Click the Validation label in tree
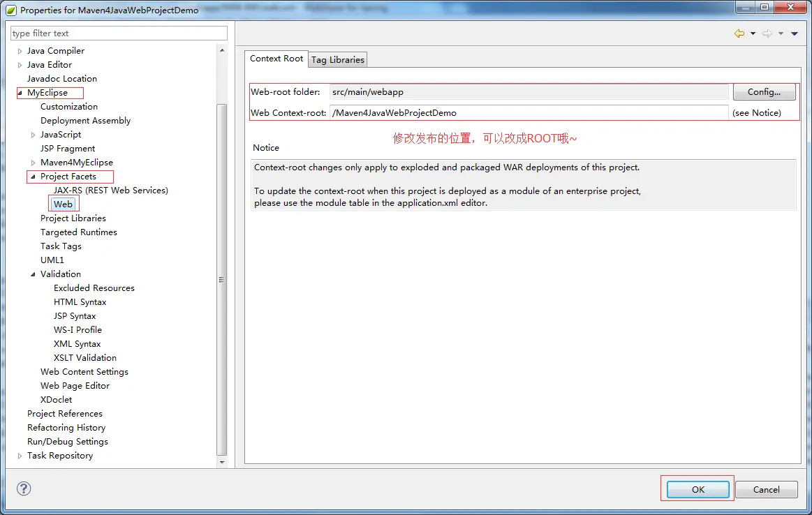Screen dimensions: 812x515 [x=61, y=274]
